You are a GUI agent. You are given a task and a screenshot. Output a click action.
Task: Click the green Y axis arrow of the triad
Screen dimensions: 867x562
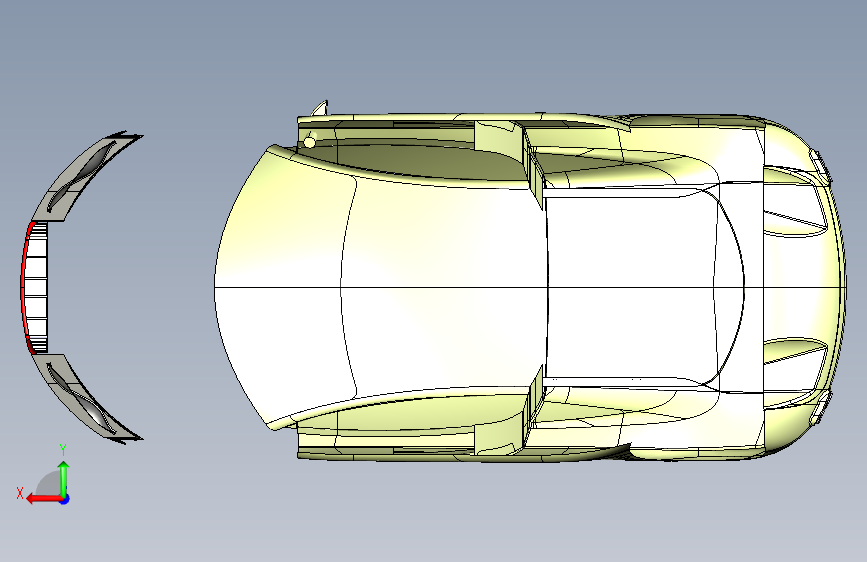[x=64, y=478]
